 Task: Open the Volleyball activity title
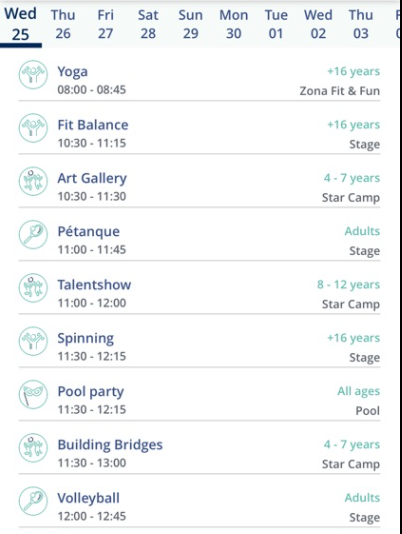point(89,498)
